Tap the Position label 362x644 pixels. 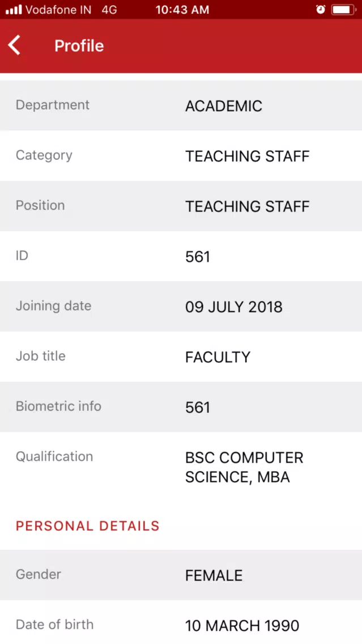pyautogui.click(x=40, y=205)
